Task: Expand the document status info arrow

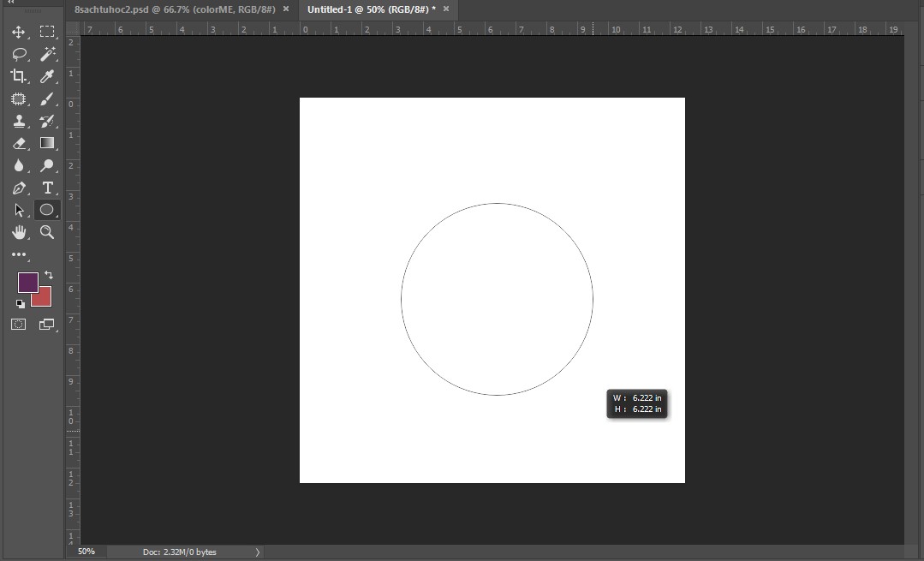Action: click(258, 552)
